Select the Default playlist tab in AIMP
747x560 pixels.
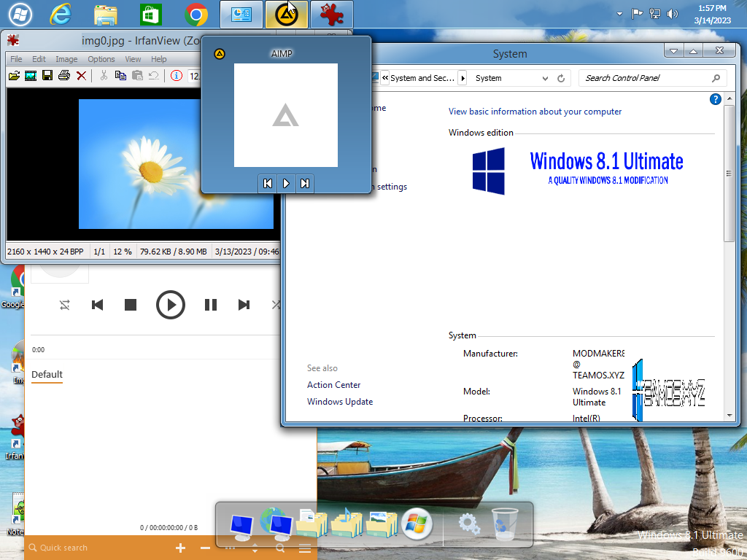47,375
